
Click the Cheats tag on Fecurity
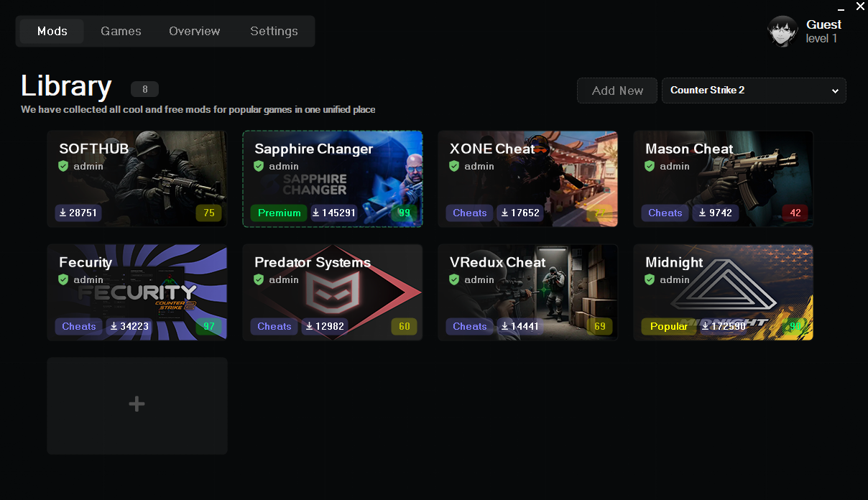[x=79, y=326]
